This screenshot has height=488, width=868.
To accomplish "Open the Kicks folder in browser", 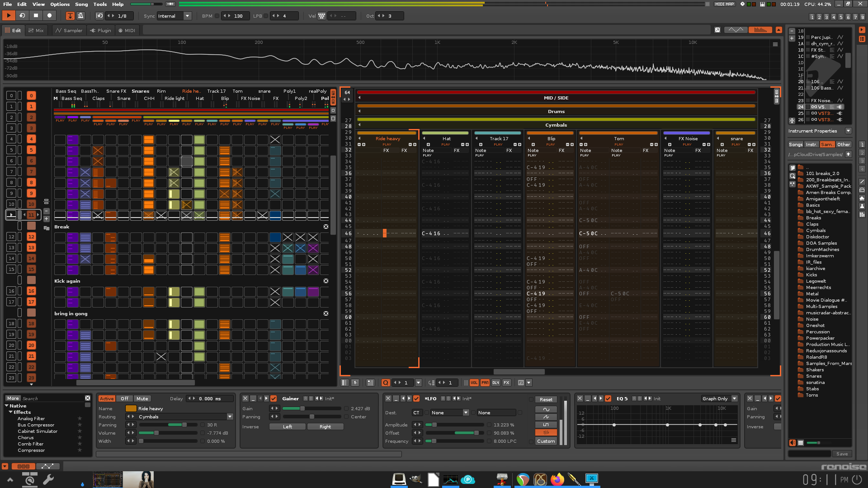I will point(811,275).
